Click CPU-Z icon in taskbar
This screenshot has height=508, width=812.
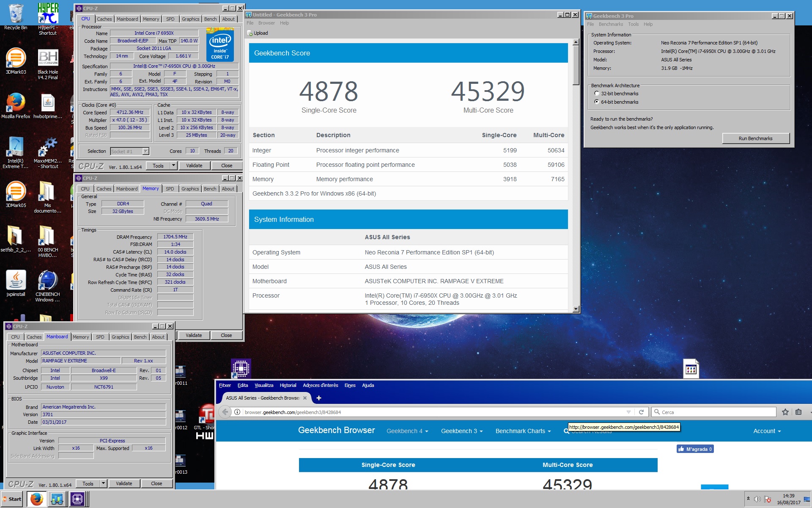[x=77, y=499]
